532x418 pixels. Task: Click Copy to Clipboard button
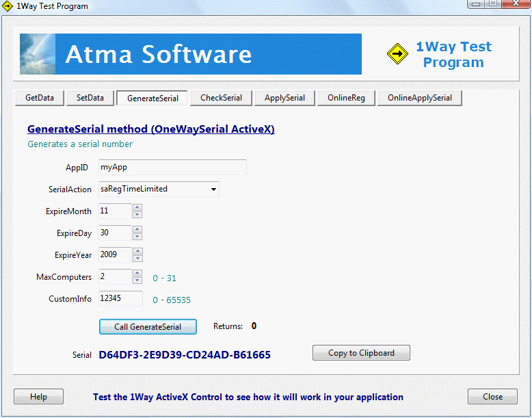pos(361,353)
